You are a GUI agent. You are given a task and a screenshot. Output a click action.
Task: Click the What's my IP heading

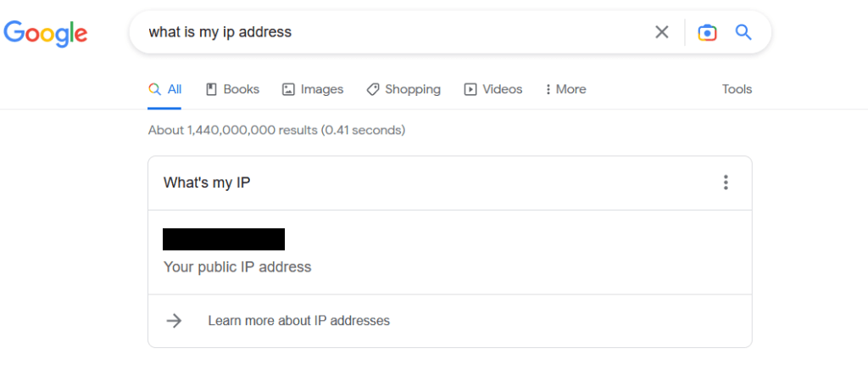point(207,182)
